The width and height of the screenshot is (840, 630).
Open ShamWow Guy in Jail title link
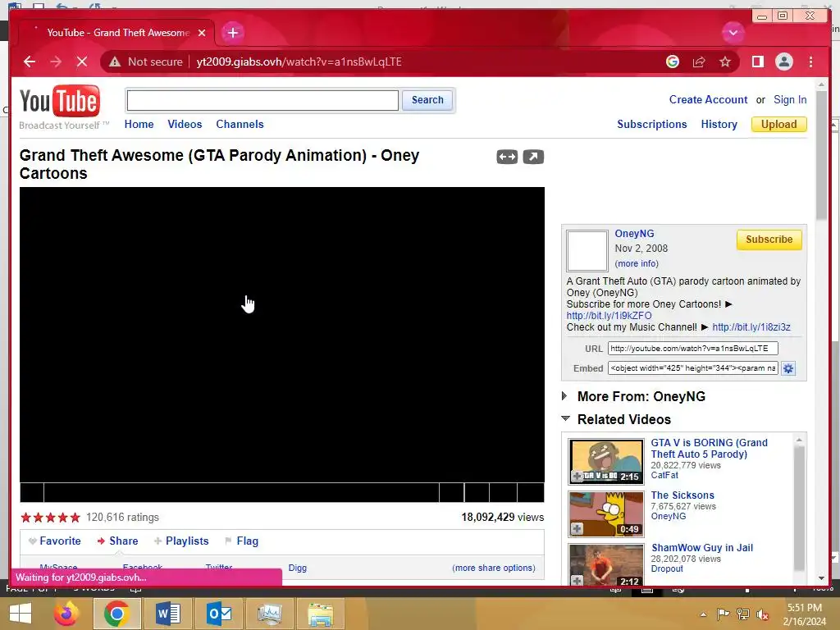pyautogui.click(x=702, y=547)
